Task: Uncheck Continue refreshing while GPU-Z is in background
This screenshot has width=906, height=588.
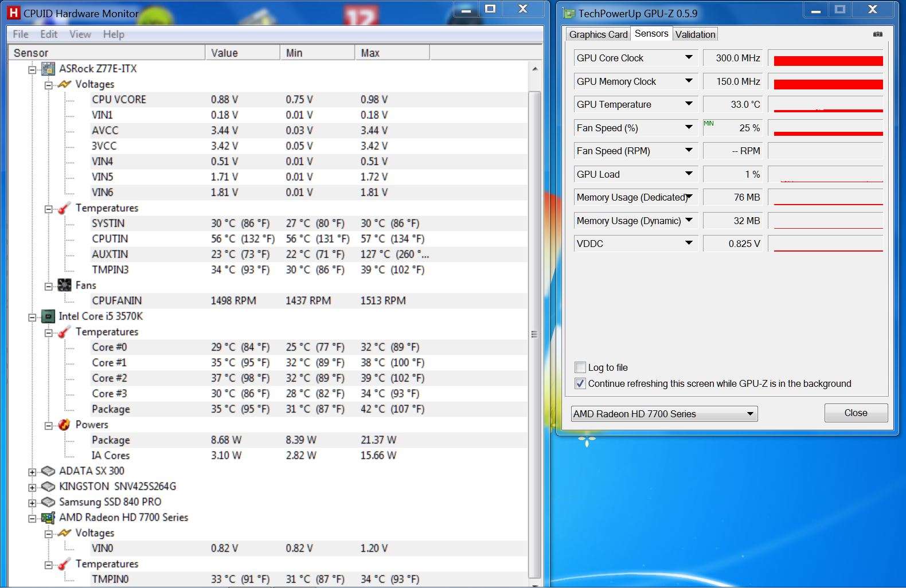Action: tap(580, 383)
